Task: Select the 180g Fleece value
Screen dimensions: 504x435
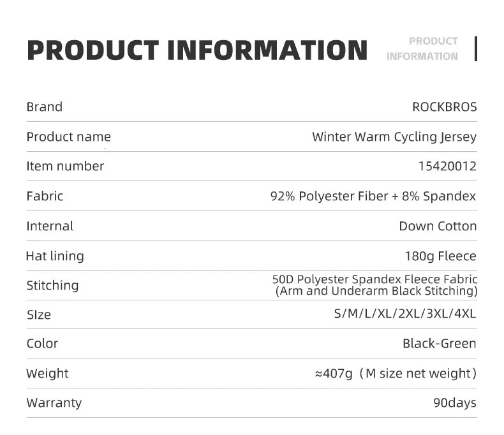Action: (x=440, y=256)
